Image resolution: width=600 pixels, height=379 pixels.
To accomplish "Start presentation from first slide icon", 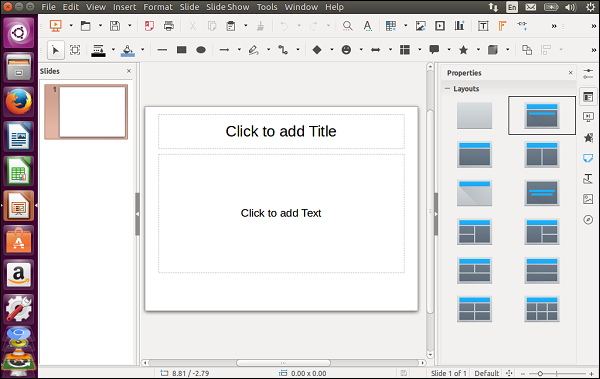I will coord(56,26).
